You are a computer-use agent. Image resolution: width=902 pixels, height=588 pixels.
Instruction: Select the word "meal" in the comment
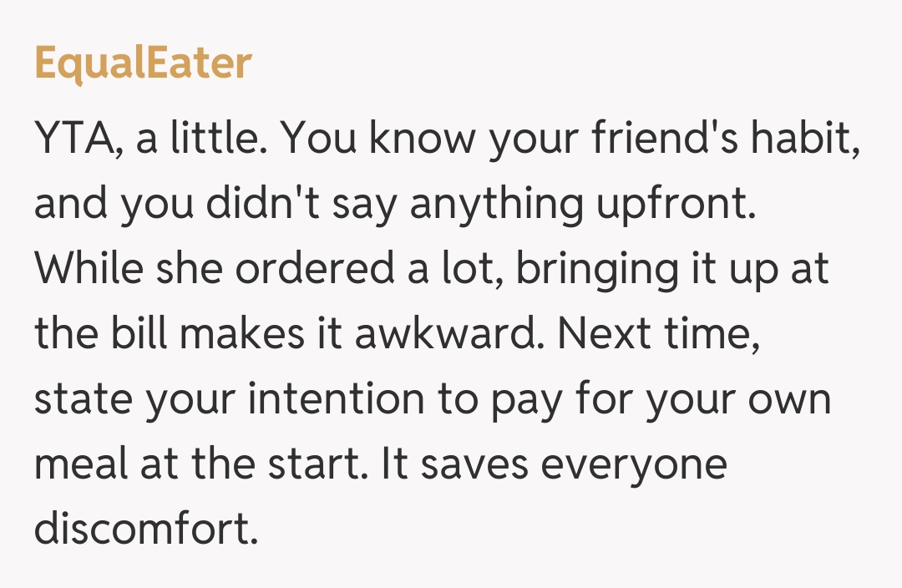[82, 465]
